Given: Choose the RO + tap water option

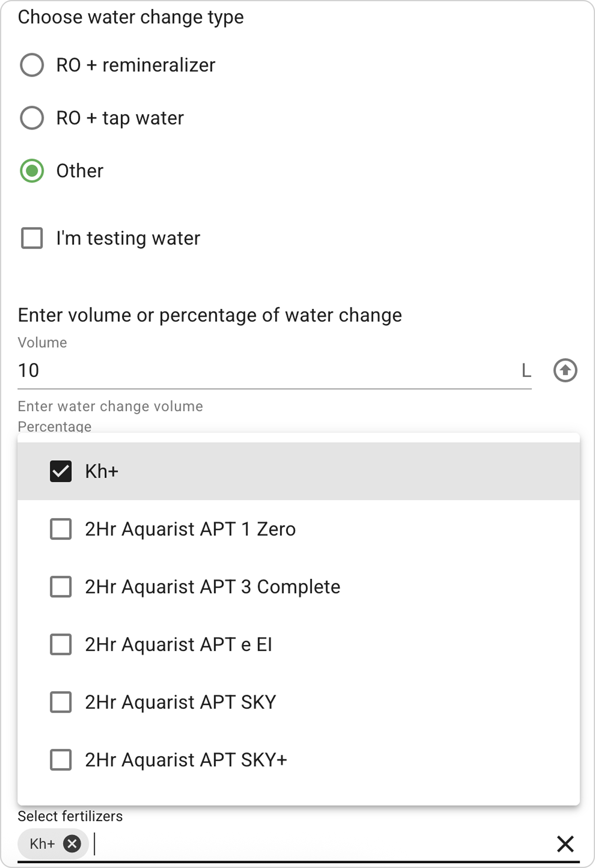Looking at the screenshot, I should [x=32, y=118].
